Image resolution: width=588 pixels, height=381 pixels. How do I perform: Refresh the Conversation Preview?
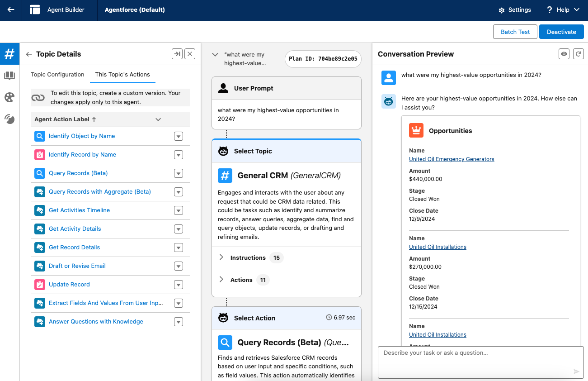pos(578,54)
